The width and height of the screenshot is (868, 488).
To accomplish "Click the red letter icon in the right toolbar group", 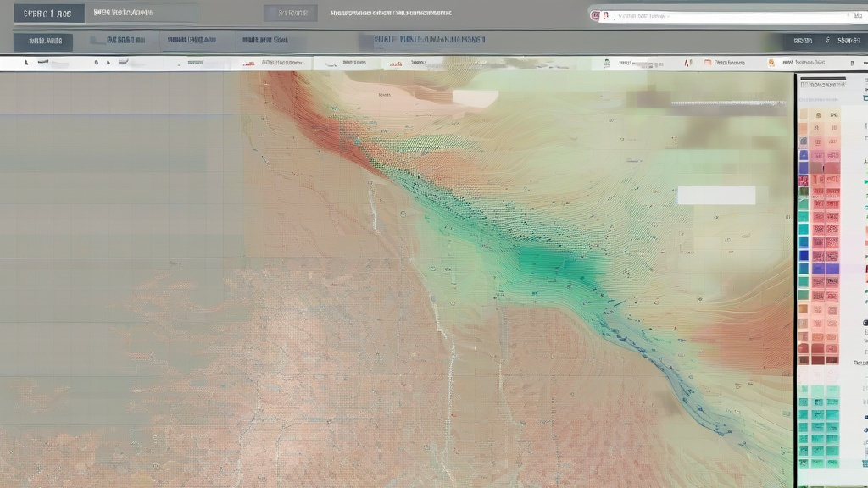I will click(687, 63).
